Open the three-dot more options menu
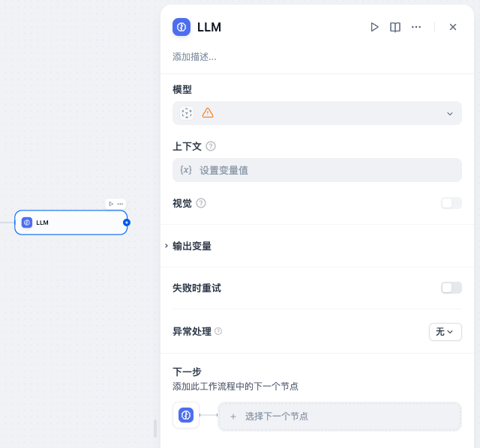 click(x=416, y=27)
